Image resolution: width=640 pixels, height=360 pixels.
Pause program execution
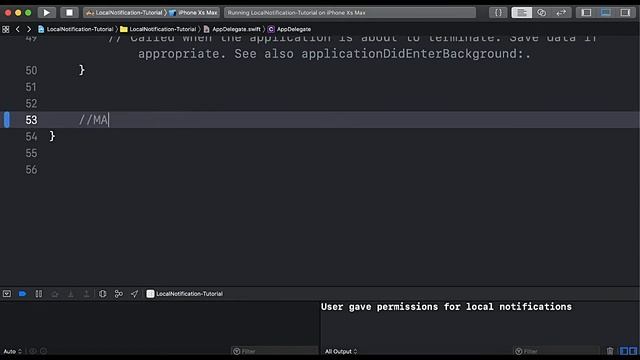[x=39, y=294]
